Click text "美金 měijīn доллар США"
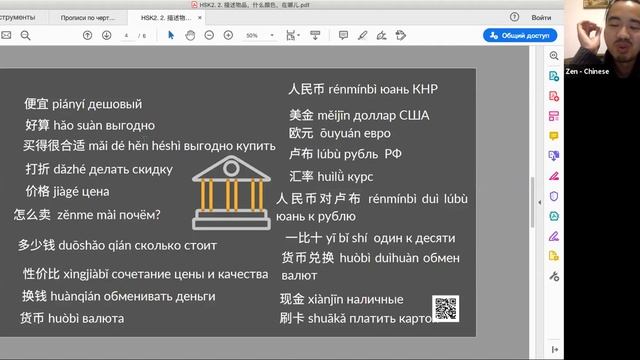Image resolution: width=640 pixels, height=360 pixels. click(359, 115)
